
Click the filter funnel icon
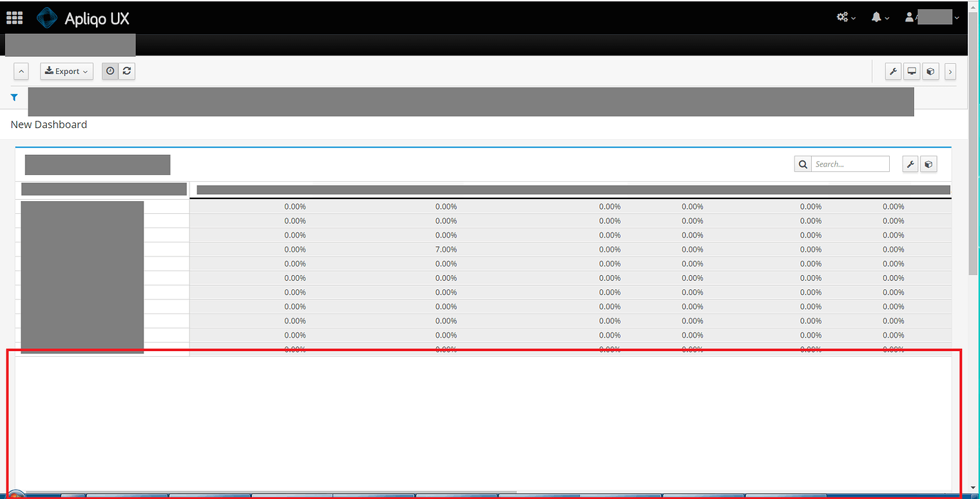13,97
